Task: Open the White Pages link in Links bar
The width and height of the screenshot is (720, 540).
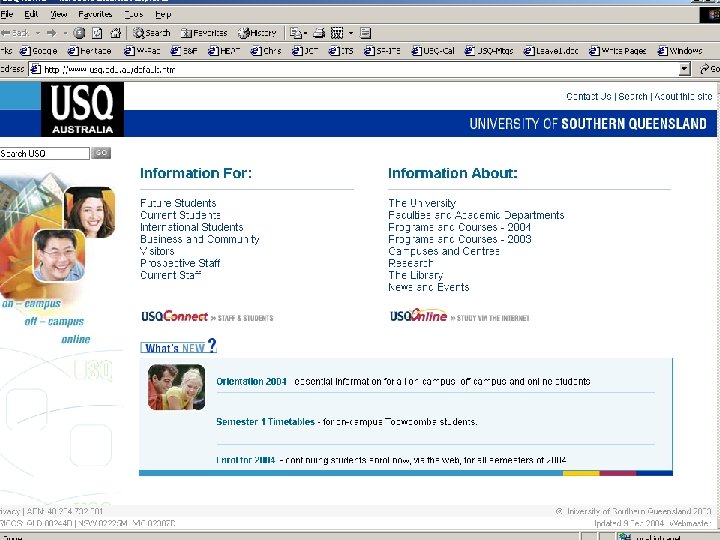Action: 618,51
